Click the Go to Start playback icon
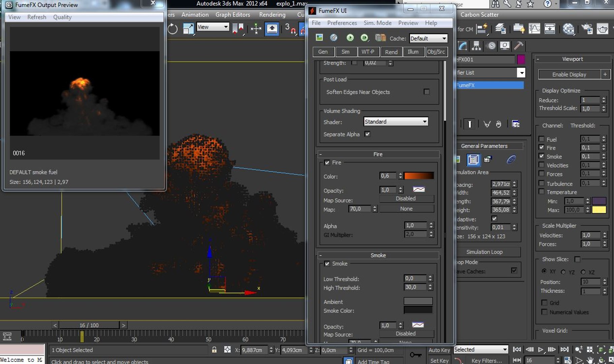The width and height of the screenshot is (614, 364). point(517,350)
